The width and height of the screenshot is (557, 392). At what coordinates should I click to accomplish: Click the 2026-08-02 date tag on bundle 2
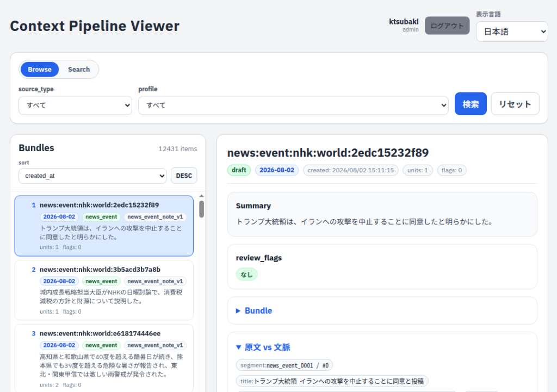pos(59,281)
